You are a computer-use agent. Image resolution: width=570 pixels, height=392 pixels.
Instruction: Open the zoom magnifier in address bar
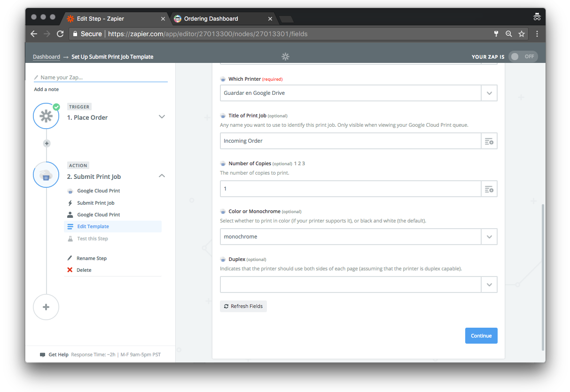[x=509, y=34]
